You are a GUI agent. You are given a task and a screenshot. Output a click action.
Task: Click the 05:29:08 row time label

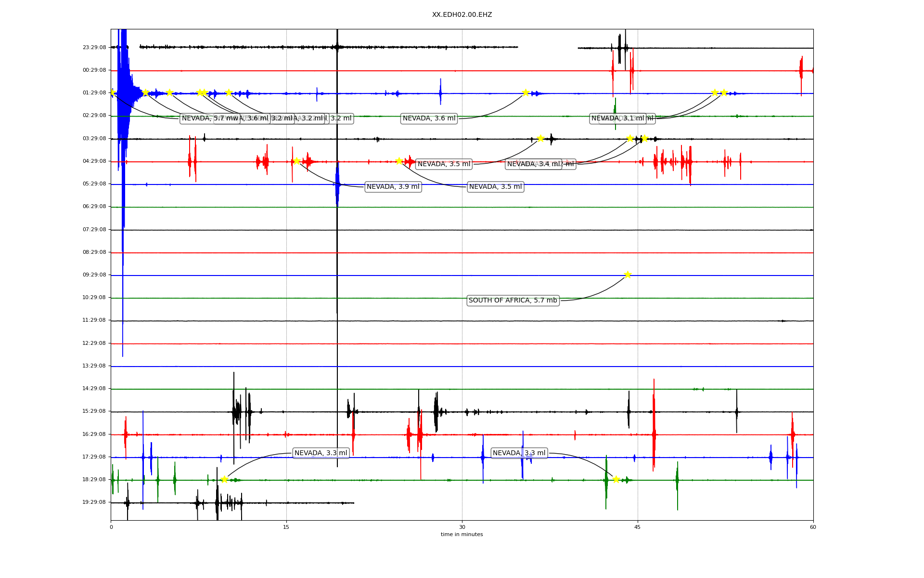coord(94,184)
